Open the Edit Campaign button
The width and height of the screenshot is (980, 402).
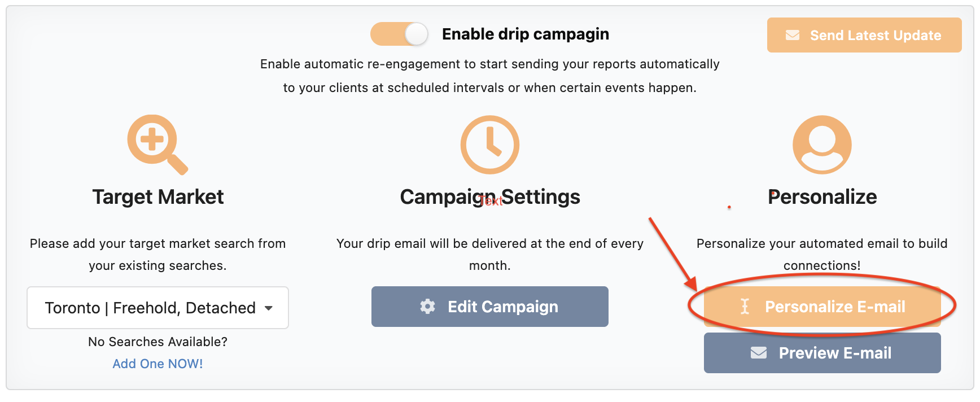(x=490, y=307)
